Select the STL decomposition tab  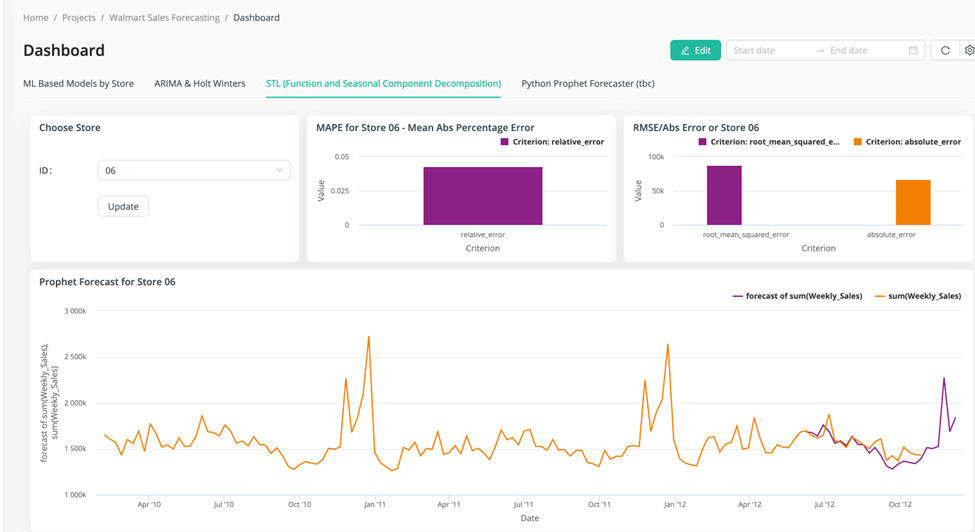click(x=383, y=84)
